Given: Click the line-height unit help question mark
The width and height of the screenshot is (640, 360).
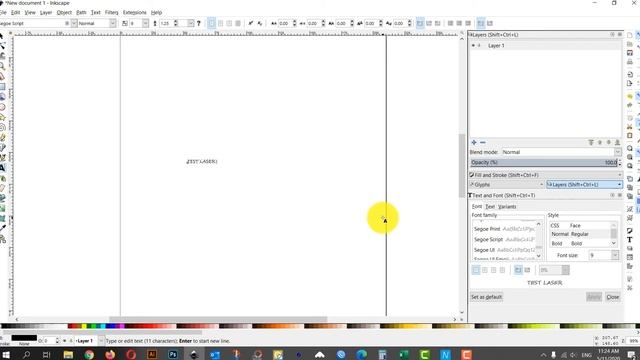Looking at the screenshot, I should coord(199,23).
